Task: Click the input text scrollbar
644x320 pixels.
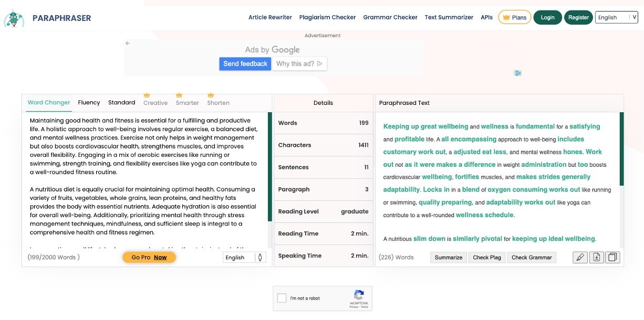Action: pos(270,166)
